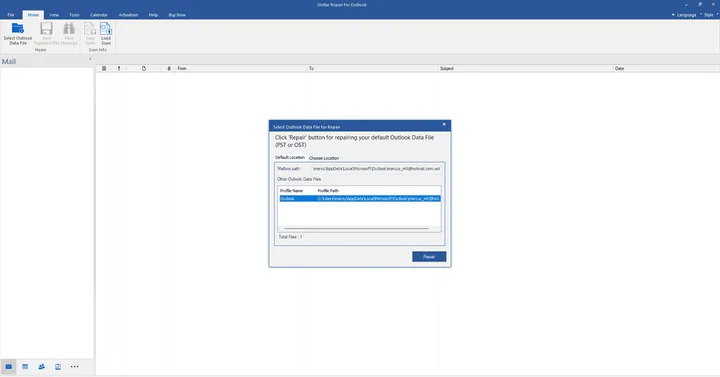This screenshot has height=377, width=720.
Task: Switch to the View ribbon tab
Action: [x=54, y=15]
